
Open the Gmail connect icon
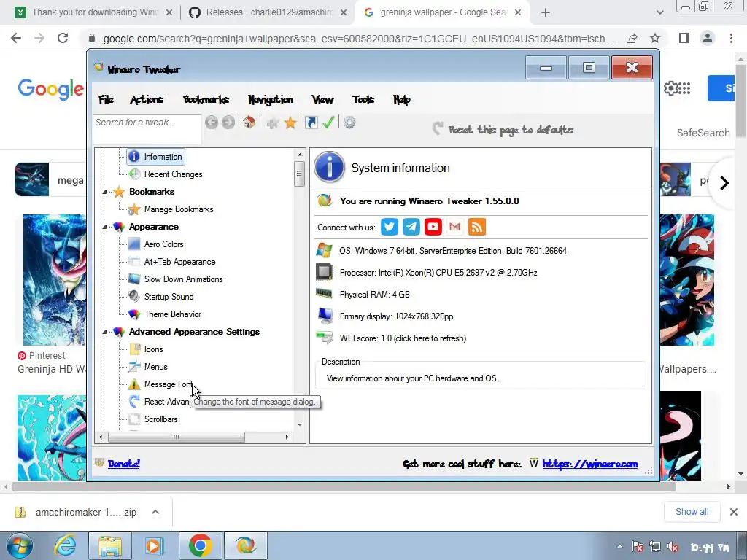pyautogui.click(x=455, y=227)
